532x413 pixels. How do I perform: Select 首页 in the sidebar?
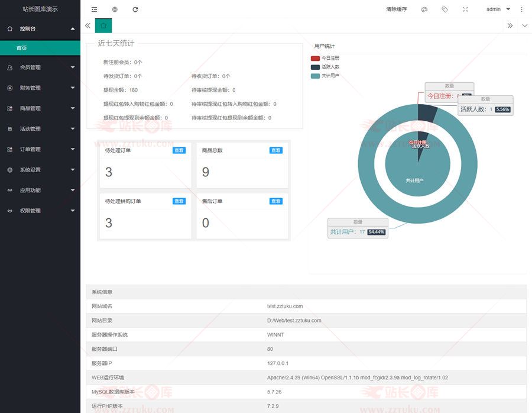[22, 48]
